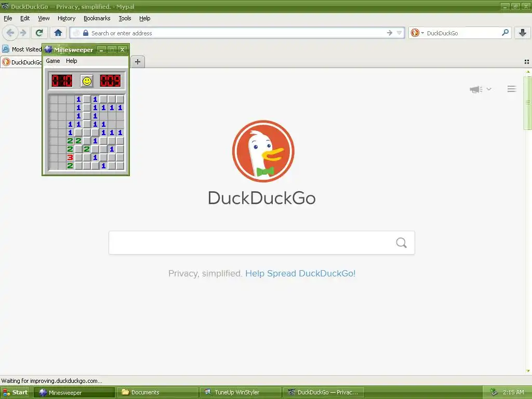Click the address bar text field
Viewport: 532px width, 399px height.
click(237, 33)
